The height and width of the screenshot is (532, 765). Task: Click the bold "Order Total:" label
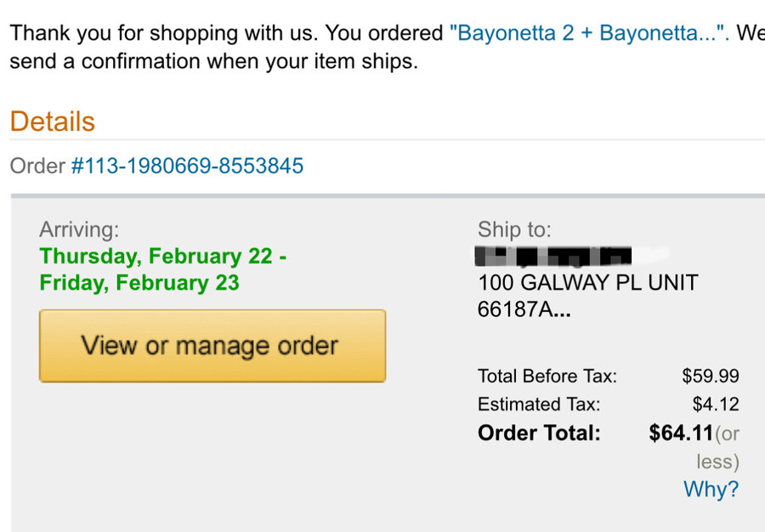click(x=539, y=433)
